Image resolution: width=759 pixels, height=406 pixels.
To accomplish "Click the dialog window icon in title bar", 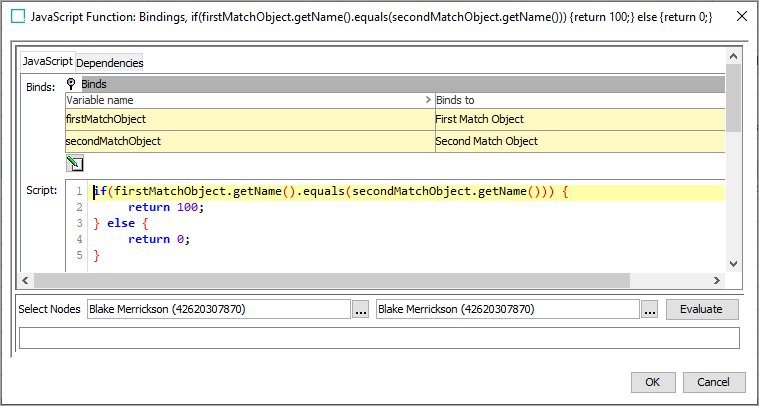I will click(18, 17).
